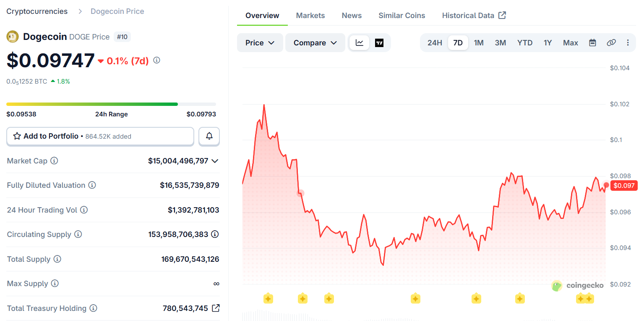This screenshot has height=321, width=644.
Task: Open the date range calendar picker
Action: [x=592, y=42]
